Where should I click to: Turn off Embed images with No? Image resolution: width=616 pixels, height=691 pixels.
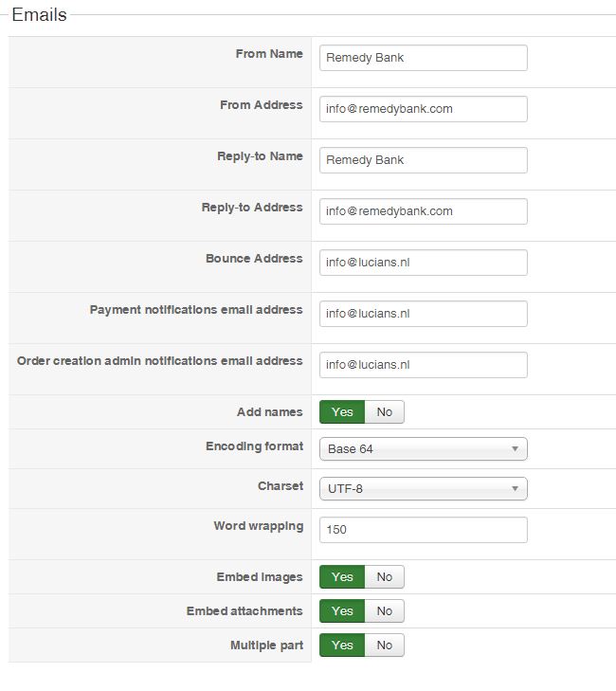tap(384, 577)
